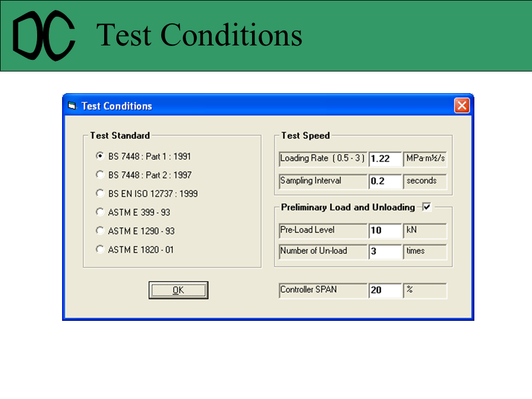Select the ASTM E 399 - 93 standard

[x=100, y=212]
